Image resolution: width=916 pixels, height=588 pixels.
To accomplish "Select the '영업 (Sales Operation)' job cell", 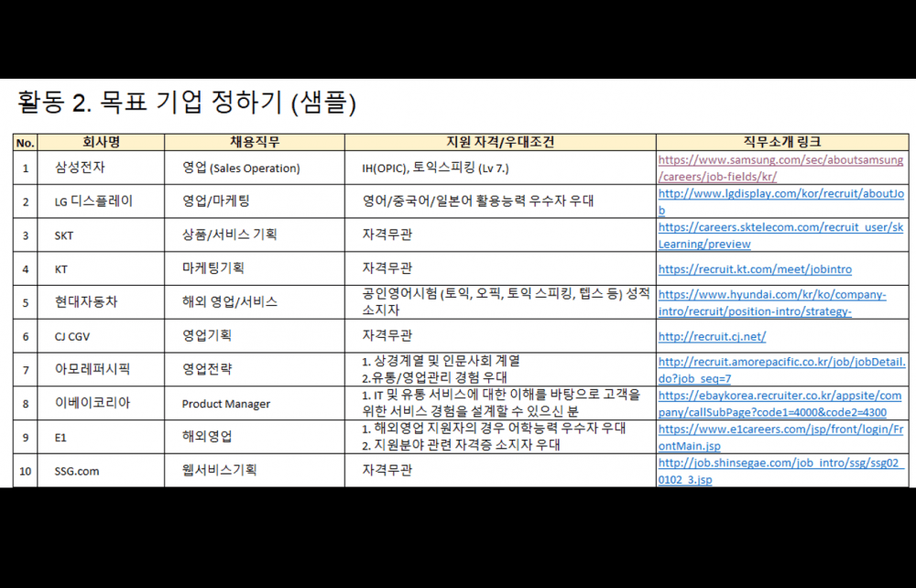I will 255,168.
